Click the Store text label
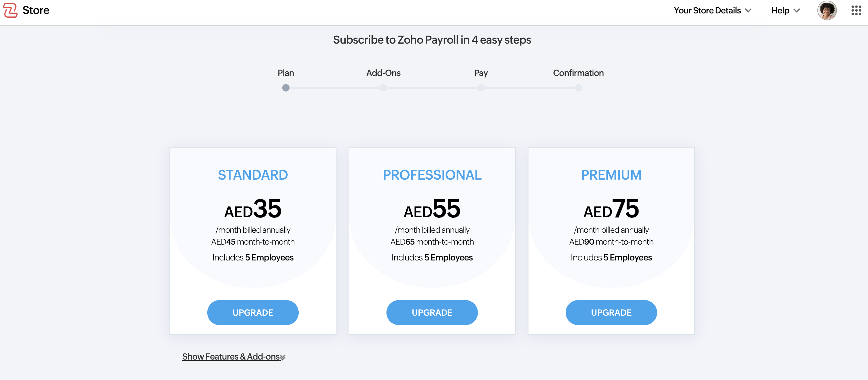The image size is (868, 380). pos(36,10)
